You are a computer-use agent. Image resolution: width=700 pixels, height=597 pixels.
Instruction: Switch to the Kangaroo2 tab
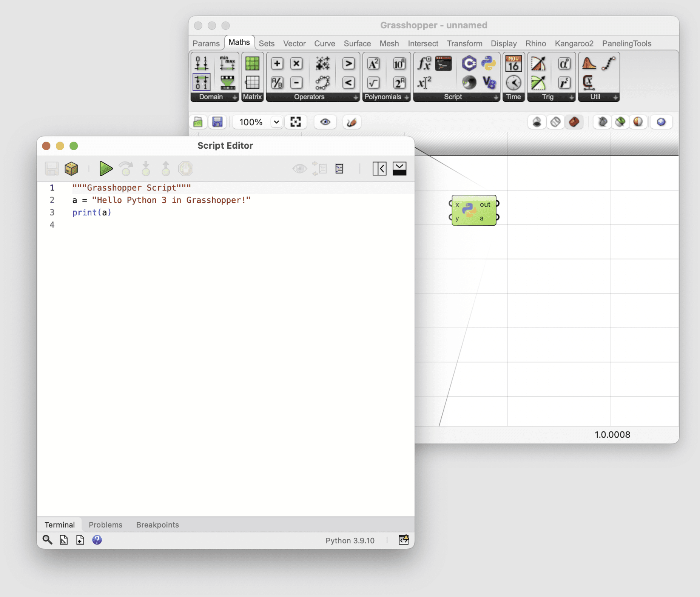(574, 43)
